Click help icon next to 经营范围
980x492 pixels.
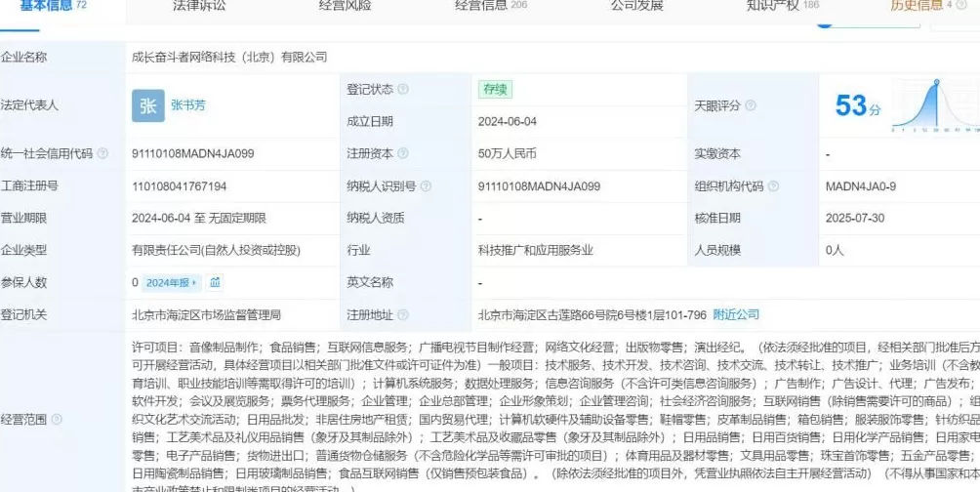[57, 420]
